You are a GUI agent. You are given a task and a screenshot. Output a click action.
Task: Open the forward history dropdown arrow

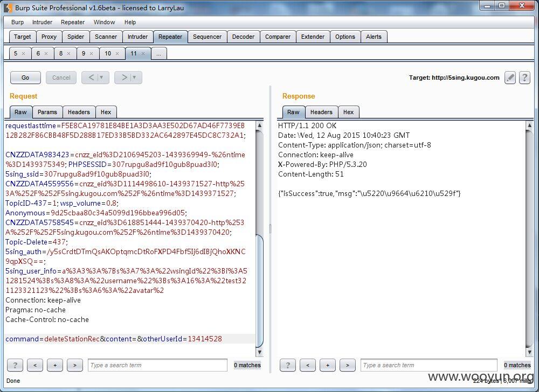(x=135, y=78)
